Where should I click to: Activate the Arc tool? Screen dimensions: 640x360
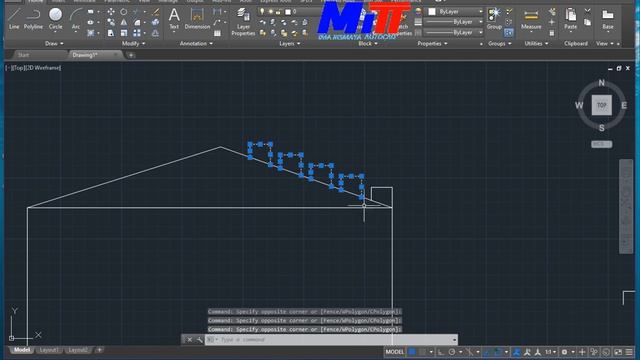pyautogui.click(x=76, y=19)
